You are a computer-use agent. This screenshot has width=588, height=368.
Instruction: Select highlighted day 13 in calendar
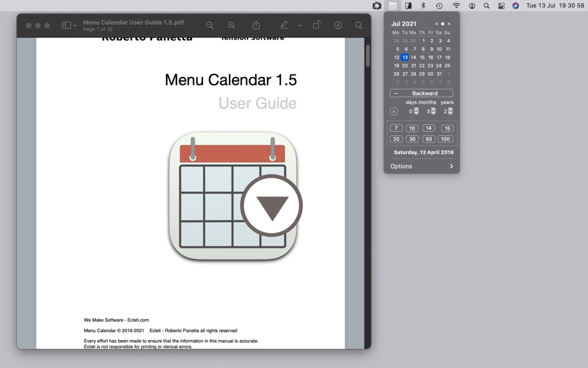tap(405, 58)
